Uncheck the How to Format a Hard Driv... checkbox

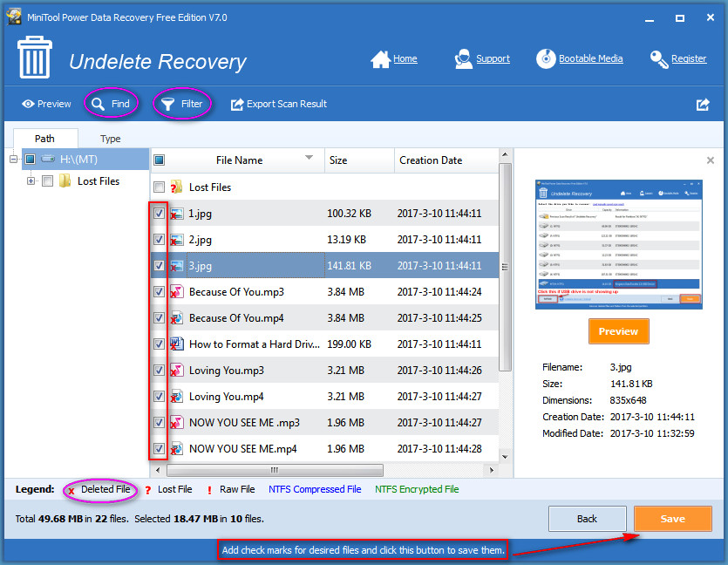(x=159, y=344)
